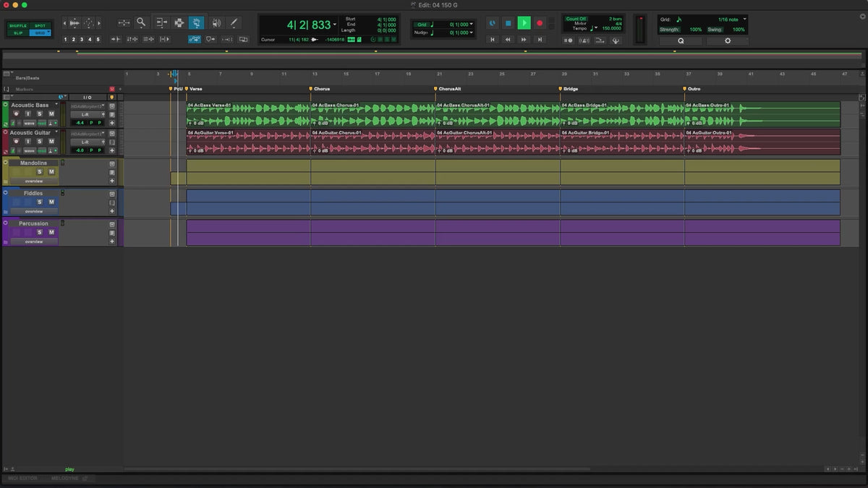The width and height of the screenshot is (868, 488).
Task: Select the AcGuitar Bridge-01 clip
Action: (622, 142)
